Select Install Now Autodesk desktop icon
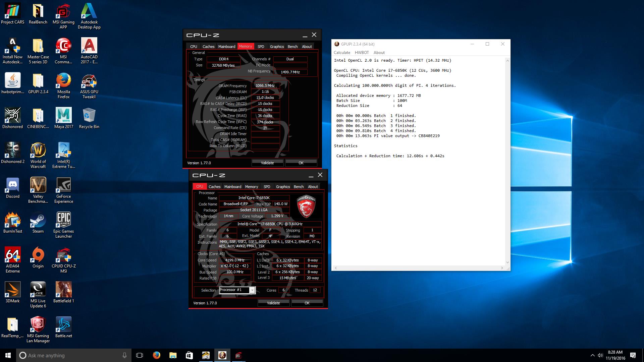This screenshot has width=644, height=362. (12, 51)
